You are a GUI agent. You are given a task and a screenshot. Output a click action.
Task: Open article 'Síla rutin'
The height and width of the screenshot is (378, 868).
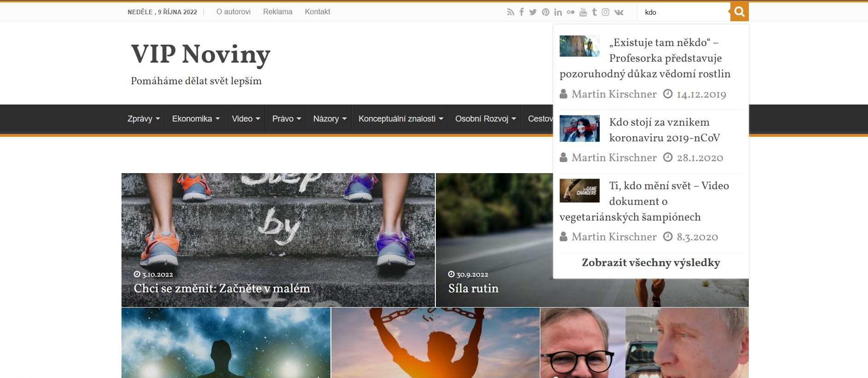pyautogui.click(x=473, y=289)
